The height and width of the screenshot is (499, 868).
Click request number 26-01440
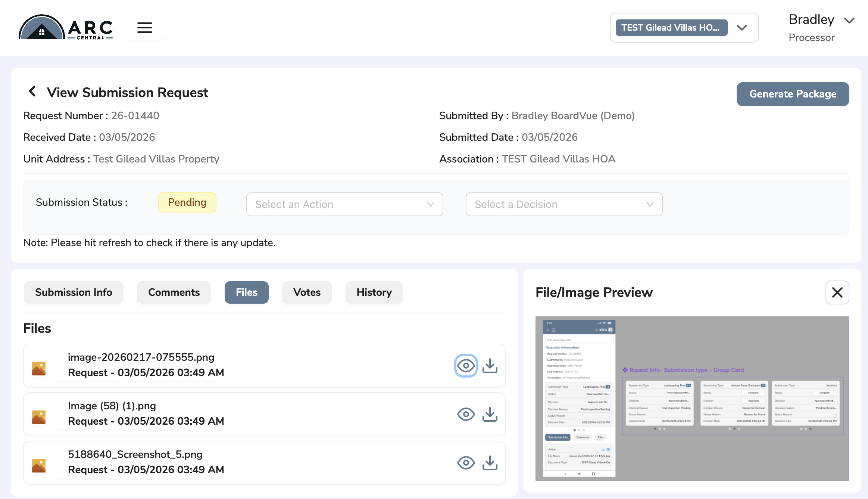click(135, 116)
